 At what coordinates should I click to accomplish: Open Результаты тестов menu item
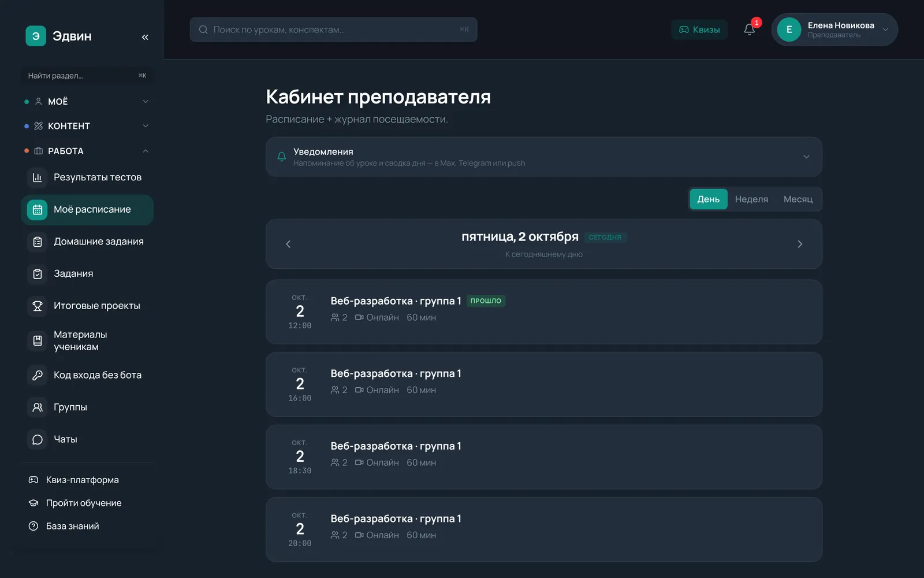click(x=87, y=177)
